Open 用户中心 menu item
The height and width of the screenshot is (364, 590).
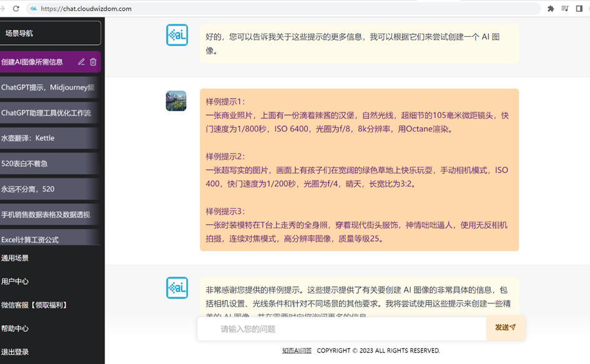click(x=15, y=281)
